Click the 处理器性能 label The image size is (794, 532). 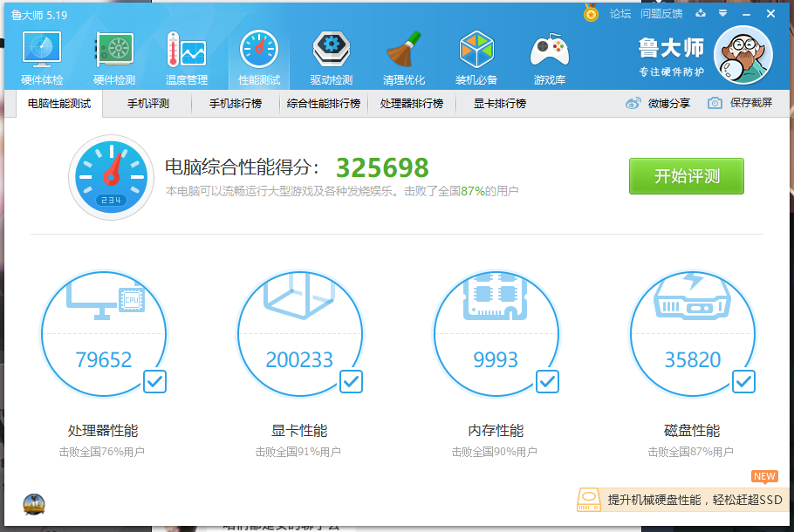click(103, 431)
